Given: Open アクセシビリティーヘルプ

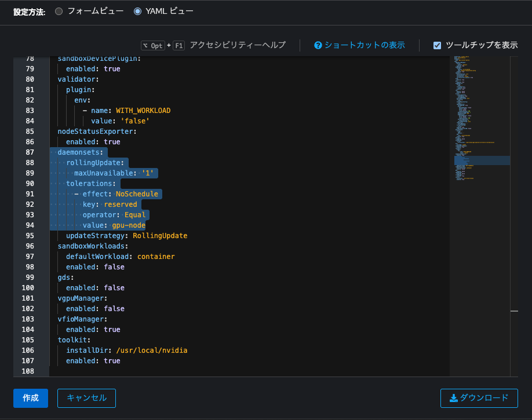Looking at the screenshot, I should tap(238, 45).
